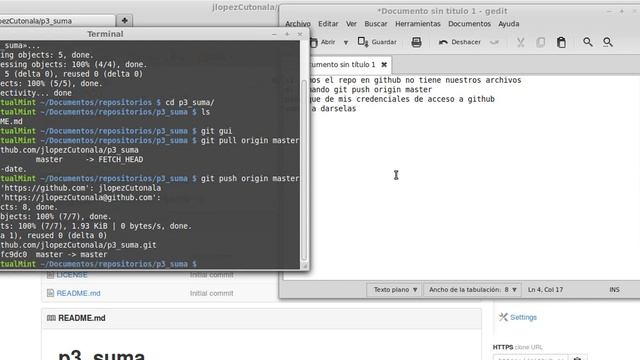640x360 pixels.
Task: Open the Editar menu in gedit
Action: pyautogui.click(x=328, y=24)
